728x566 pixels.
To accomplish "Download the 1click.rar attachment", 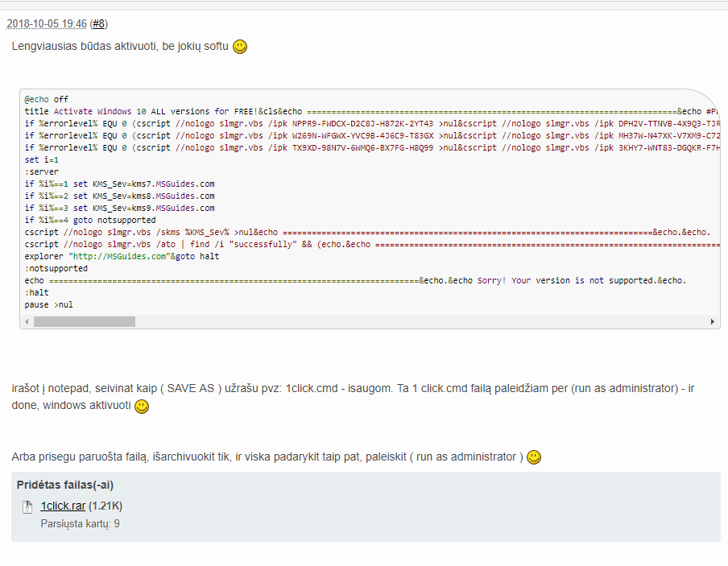I will coord(63,506).
